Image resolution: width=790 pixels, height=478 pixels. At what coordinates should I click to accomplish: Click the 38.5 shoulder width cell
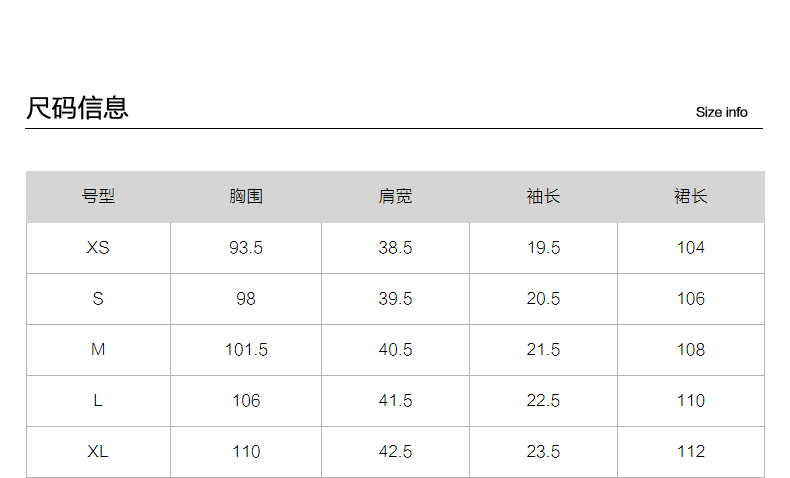point(395,248)
